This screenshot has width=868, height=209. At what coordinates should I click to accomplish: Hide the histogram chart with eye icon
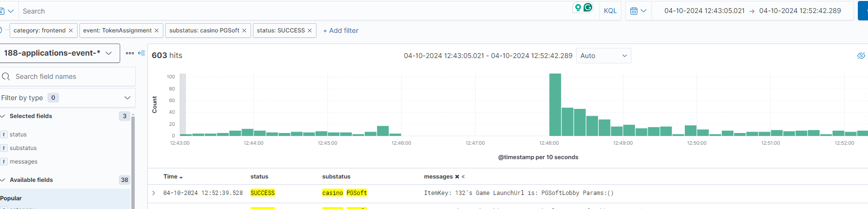tap(861, 56)
